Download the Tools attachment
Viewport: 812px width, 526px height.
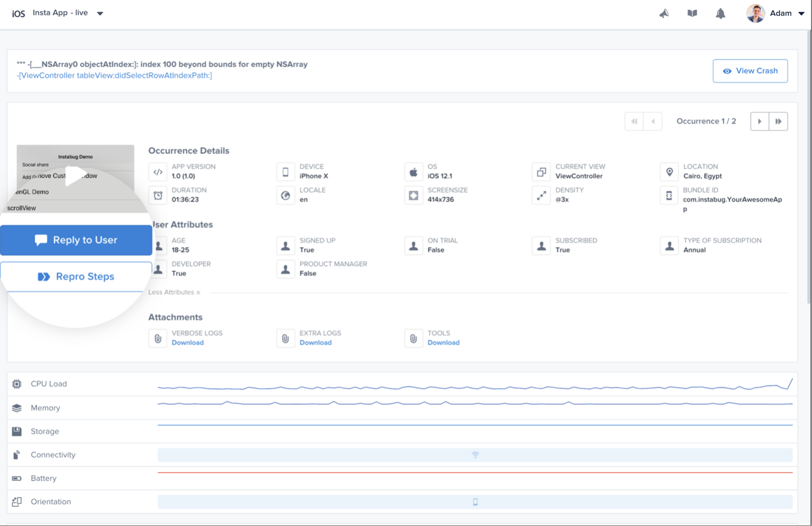click(443, 343)
